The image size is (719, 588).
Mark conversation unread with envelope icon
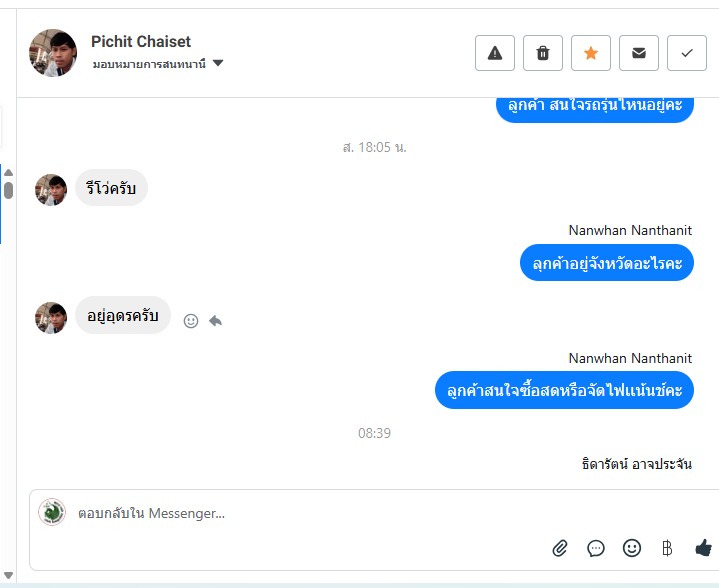639,53
